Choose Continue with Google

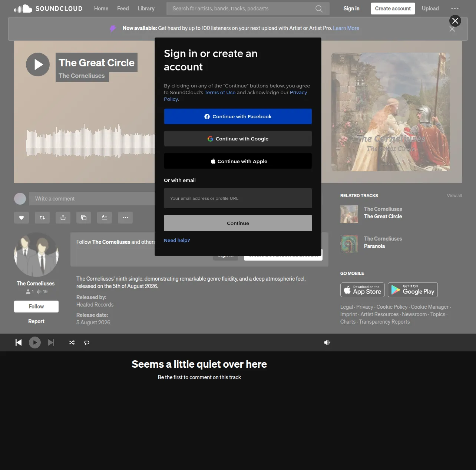click(x=238, y=139)
